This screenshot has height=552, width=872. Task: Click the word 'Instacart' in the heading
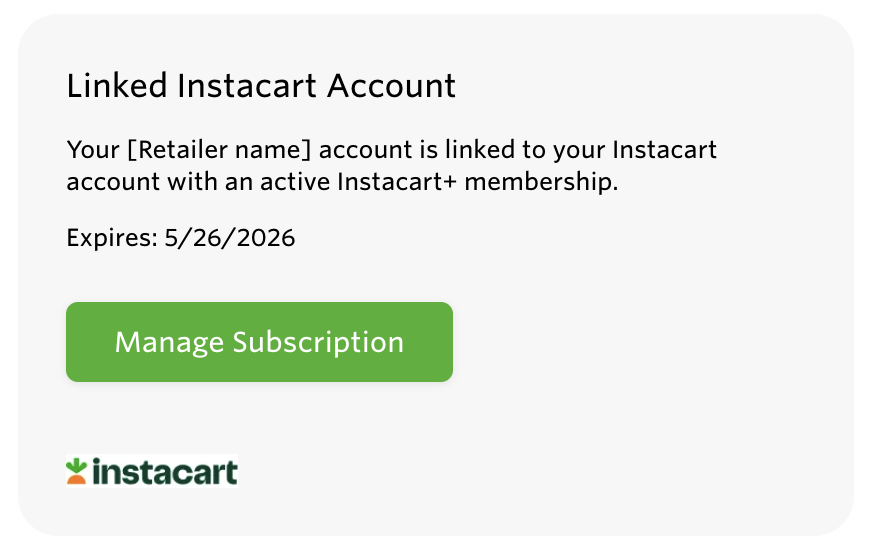[248, 86]
